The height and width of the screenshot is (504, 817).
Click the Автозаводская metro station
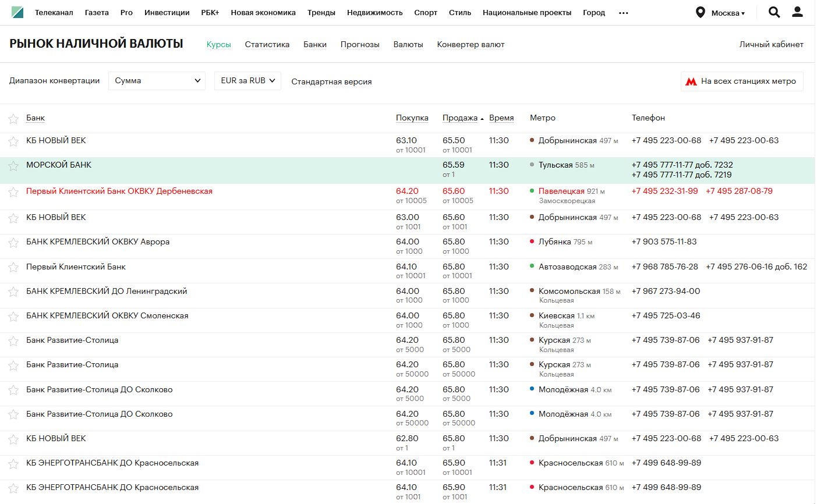click(x=567, y=267)
